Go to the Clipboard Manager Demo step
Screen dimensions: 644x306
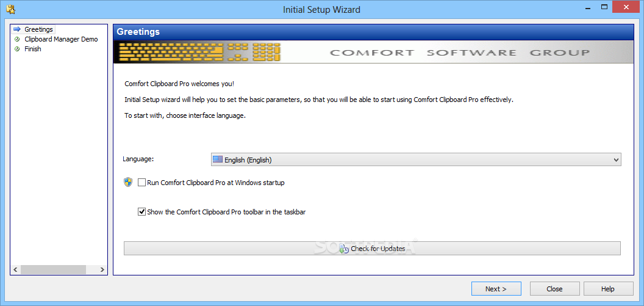61,40
